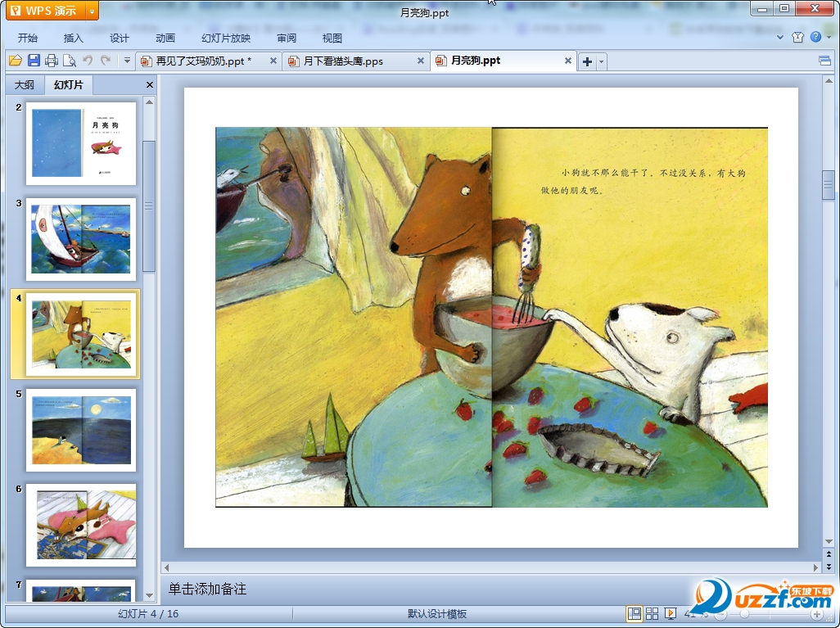The width and height of the screenshot is (840, 628).
Task: Click the Print icon
Action: click(x=52, y=61)
